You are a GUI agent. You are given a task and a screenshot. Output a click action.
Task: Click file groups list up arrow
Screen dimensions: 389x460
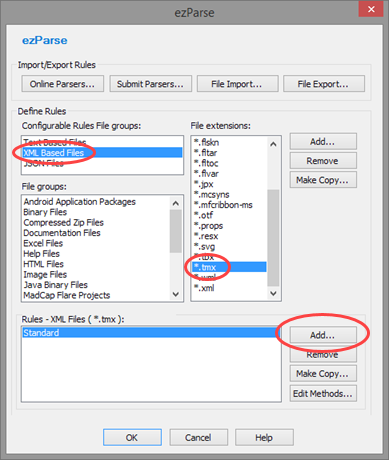(176, 203)
